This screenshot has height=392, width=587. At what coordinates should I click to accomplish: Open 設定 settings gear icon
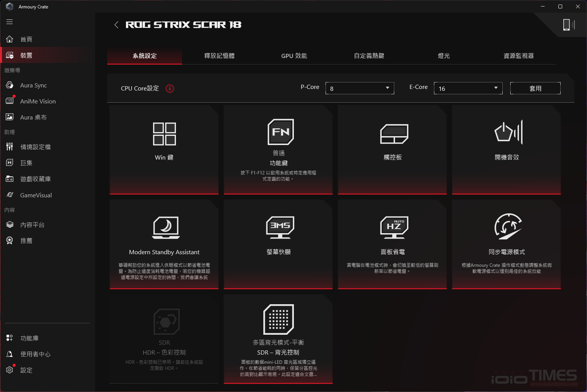click(10, 370)
